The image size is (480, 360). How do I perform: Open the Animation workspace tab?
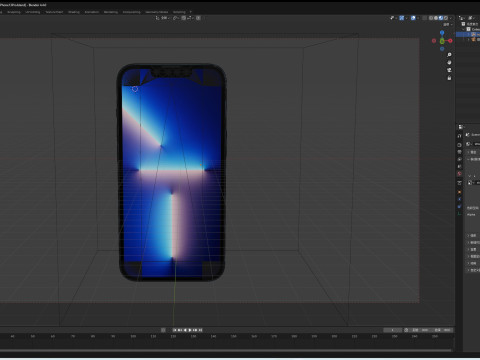[92, 12]
